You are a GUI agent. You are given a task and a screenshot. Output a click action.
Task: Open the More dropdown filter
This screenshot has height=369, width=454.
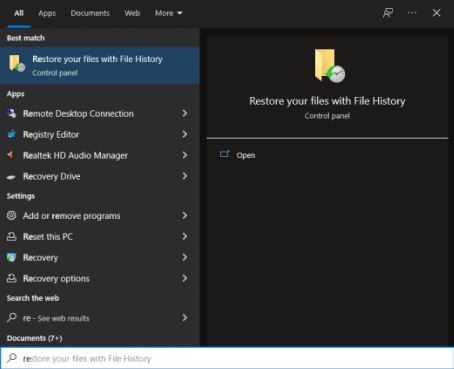(x=168, y=13)
